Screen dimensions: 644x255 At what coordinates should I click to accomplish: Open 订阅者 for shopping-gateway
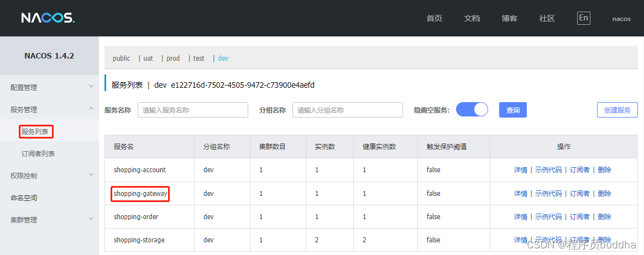click(579, 193)
